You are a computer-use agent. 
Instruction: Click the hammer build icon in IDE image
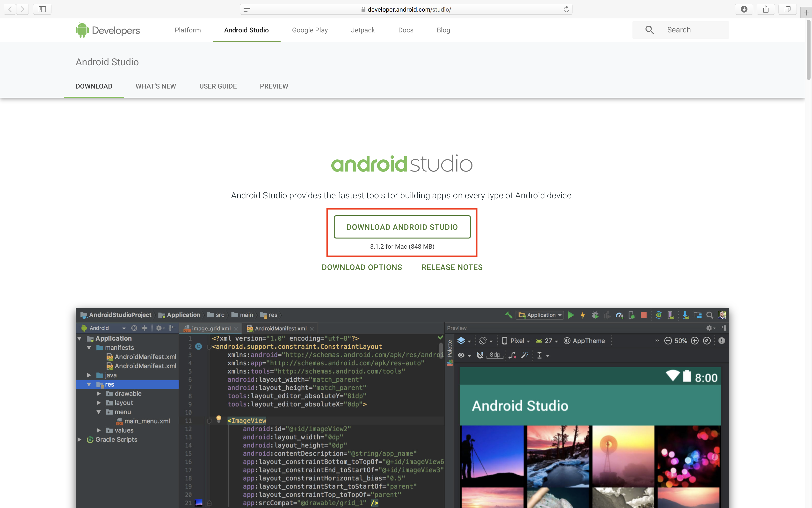point(509,315)
